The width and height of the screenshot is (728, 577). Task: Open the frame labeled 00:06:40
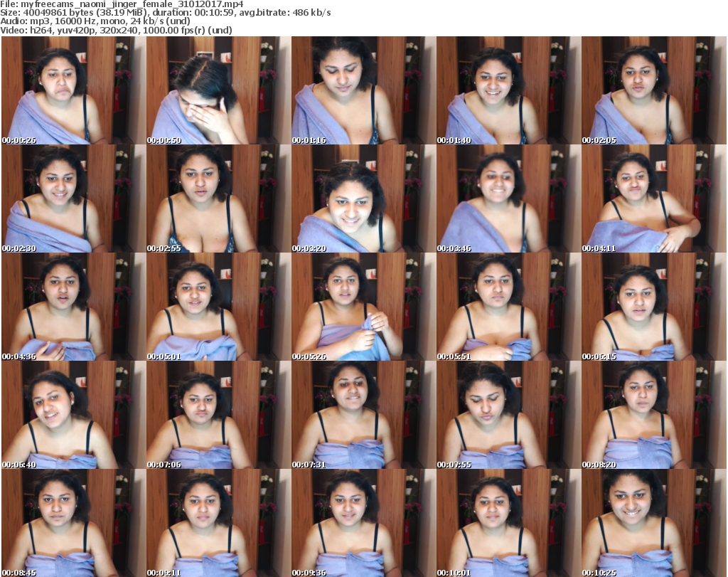click(x=73, y=415)
